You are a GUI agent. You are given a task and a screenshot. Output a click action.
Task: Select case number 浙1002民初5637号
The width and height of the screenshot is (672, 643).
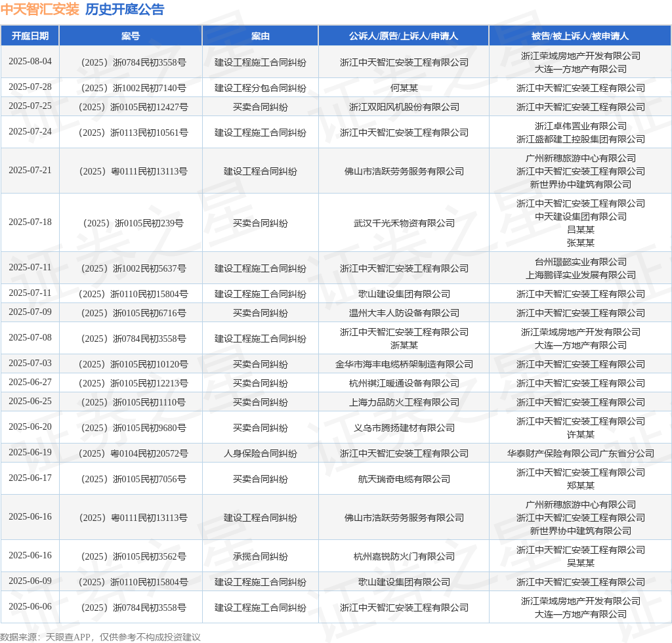click(x=134, y=268)
